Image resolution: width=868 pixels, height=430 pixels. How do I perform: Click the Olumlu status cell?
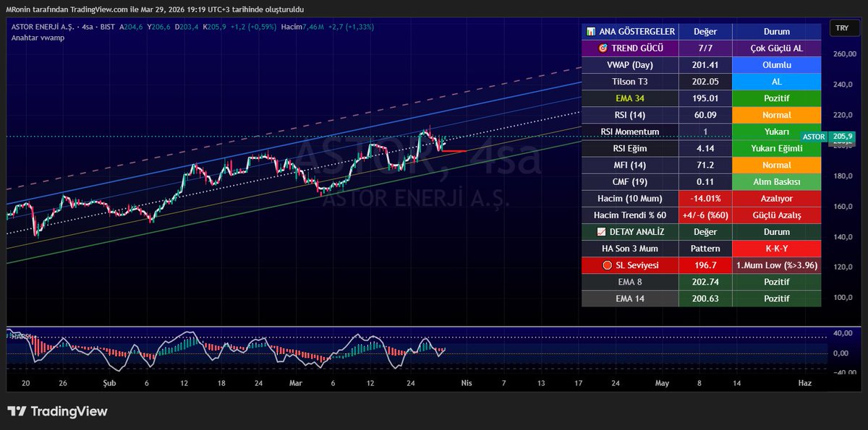click(x=777, y=65)
